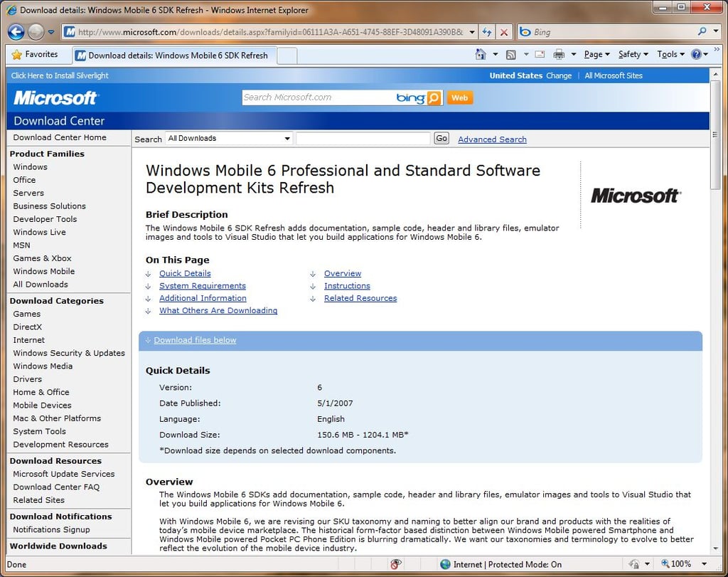Click the browser Back arrow button
The width and height of the screenshot is (728, 577).
16,32
